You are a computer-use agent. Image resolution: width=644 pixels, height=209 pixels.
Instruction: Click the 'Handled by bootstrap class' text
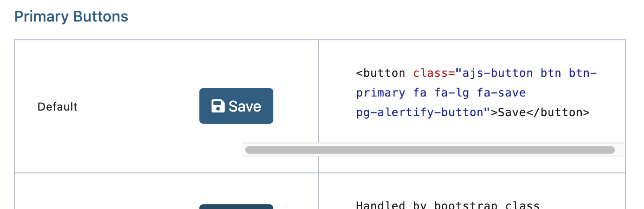[448, 205]
